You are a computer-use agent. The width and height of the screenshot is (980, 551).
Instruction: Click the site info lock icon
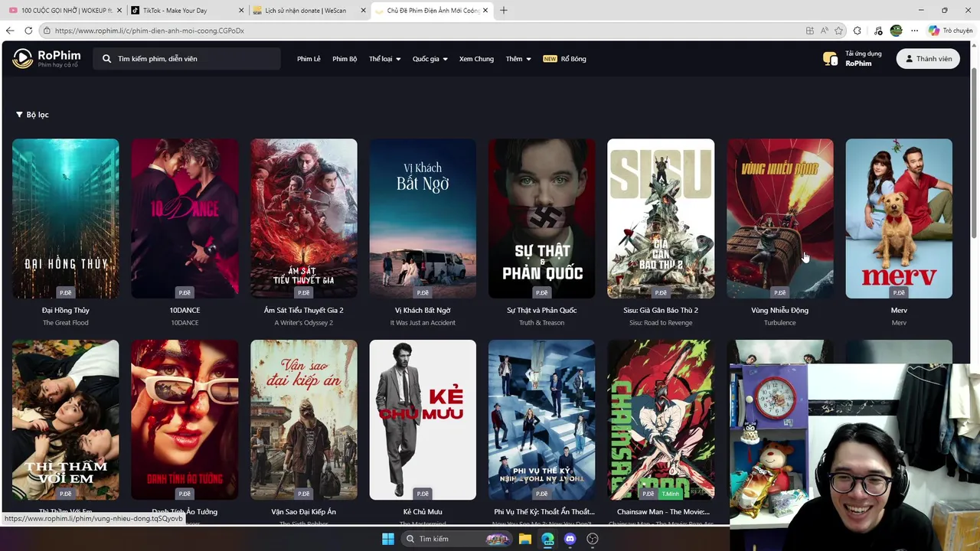(47, 31)
